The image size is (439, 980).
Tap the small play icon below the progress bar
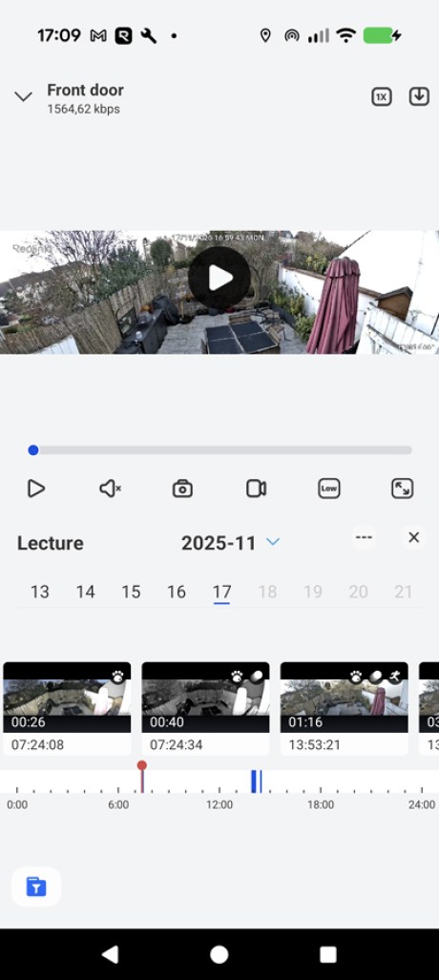(x=36, y=489)
